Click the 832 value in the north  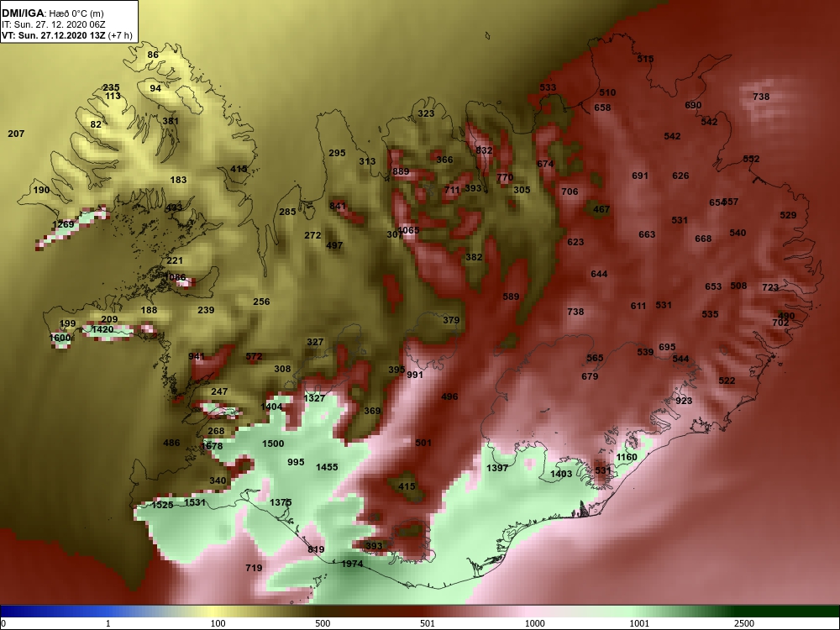[484, 150]
